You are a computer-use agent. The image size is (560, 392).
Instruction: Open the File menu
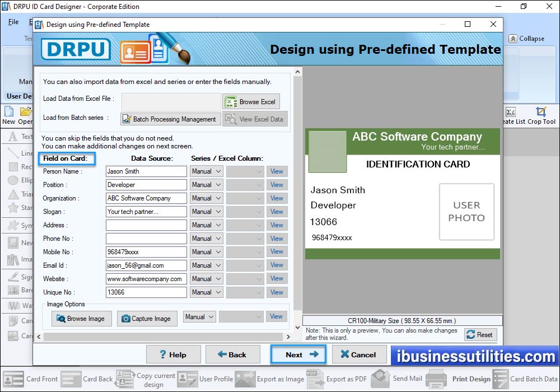point(13,22)
